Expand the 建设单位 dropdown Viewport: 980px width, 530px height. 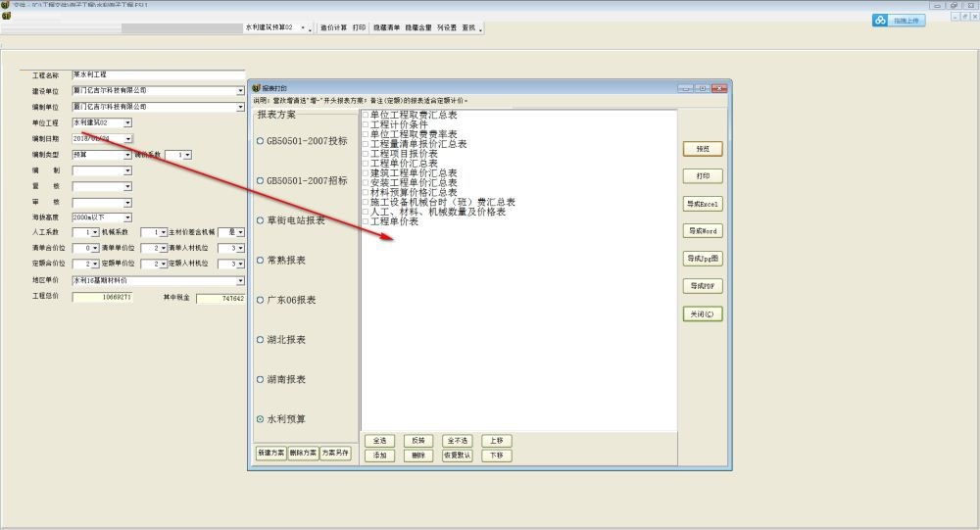240,91
